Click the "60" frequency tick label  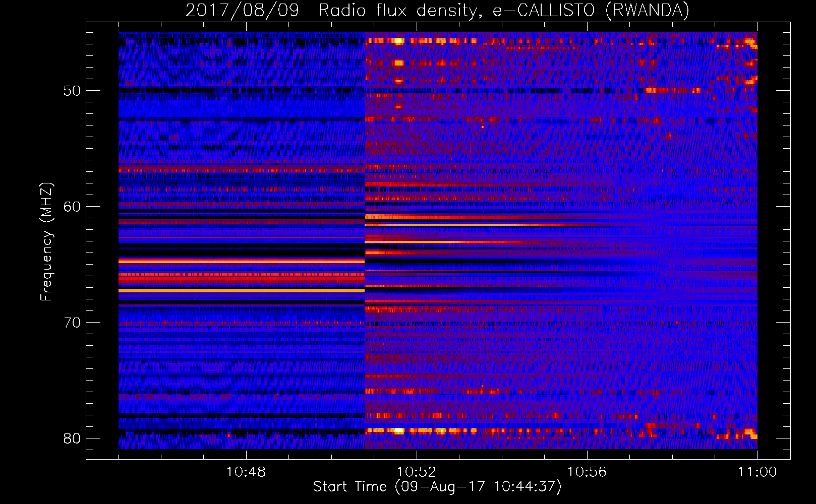pos(72,207)
